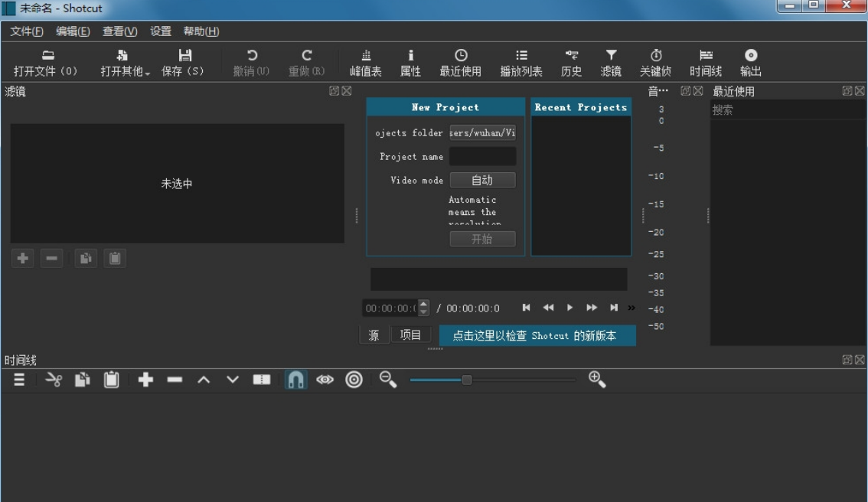Open the 设置 menu
This screenshot has height=502, width=868.
(161, 31)
